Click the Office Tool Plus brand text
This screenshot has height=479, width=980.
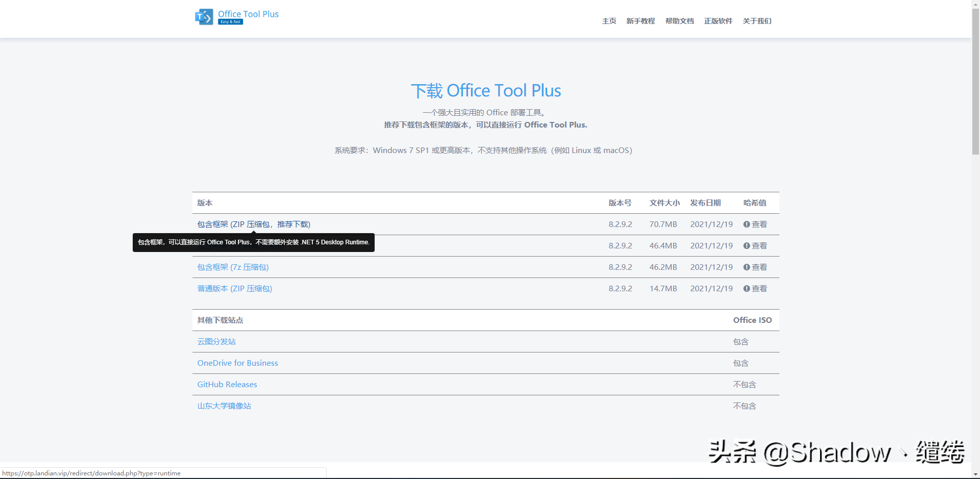[248, 14]
